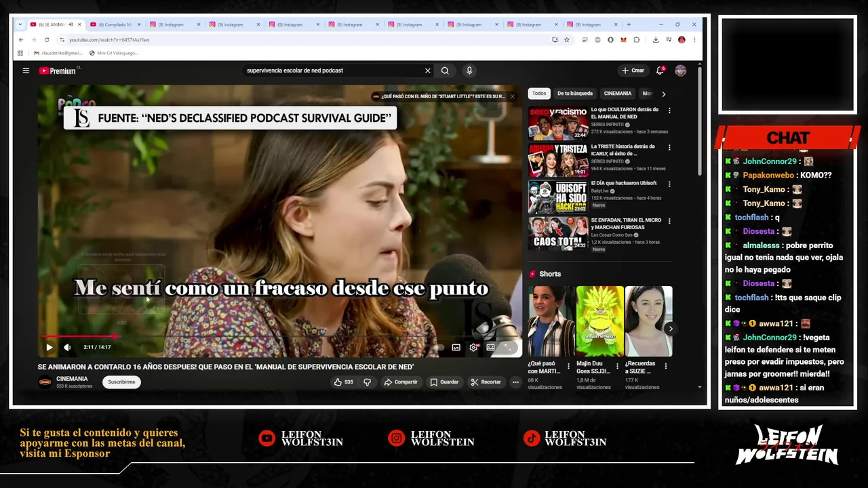Screen dimensions: 868x488
Task: Select the CINEMANIA filter chip
Action: pyautogui.click(x=618, y=94)
